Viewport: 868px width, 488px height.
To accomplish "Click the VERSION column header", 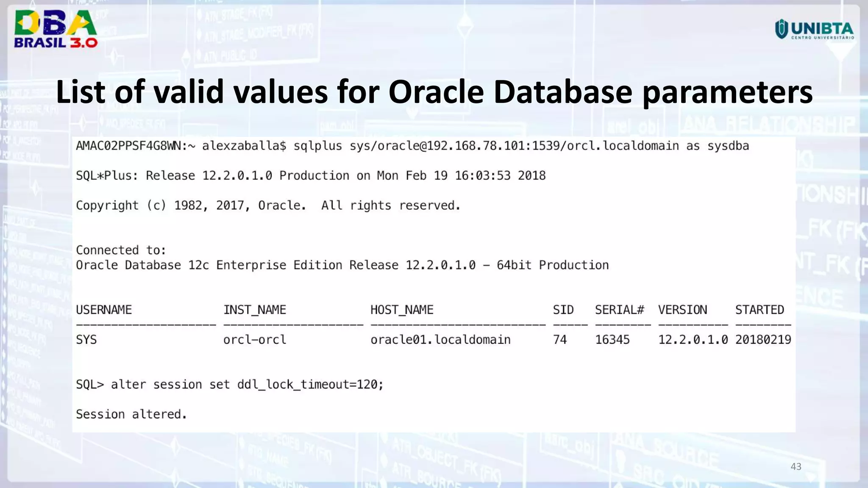I will 682,310.
